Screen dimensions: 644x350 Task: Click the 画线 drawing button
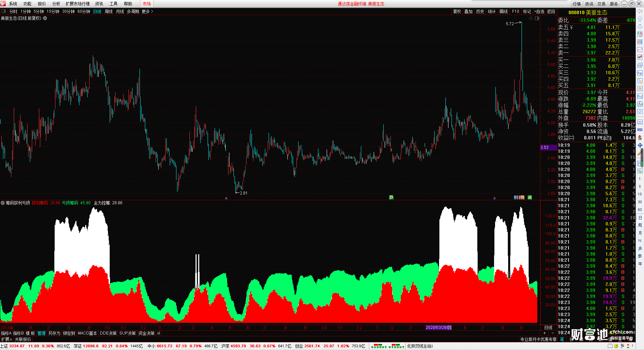tap(503, 11)
